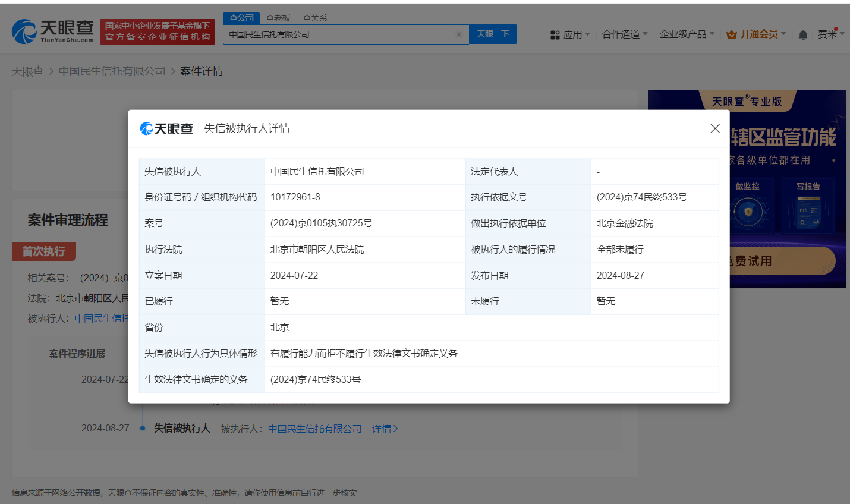Click the company search input field
The image size is (850, 504).
coord(339,34)
